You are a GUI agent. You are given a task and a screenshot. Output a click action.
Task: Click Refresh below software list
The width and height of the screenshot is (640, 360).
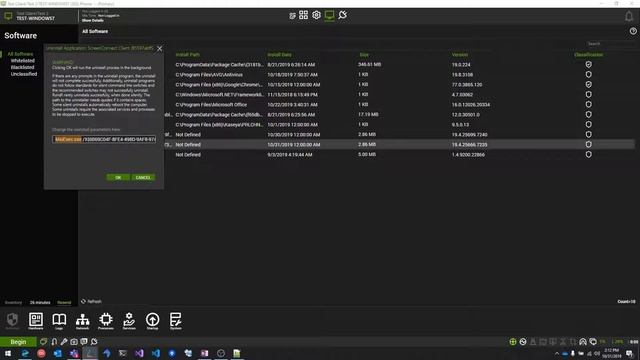[91, 301]
